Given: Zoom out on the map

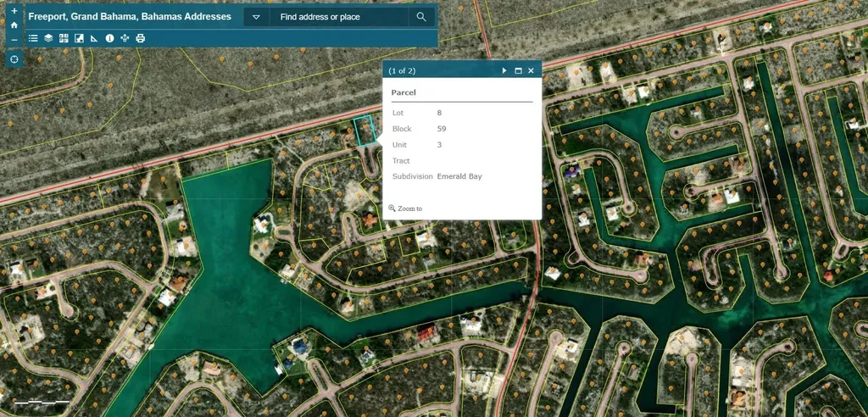Looking at the screenshot, I should coord(14,40).
